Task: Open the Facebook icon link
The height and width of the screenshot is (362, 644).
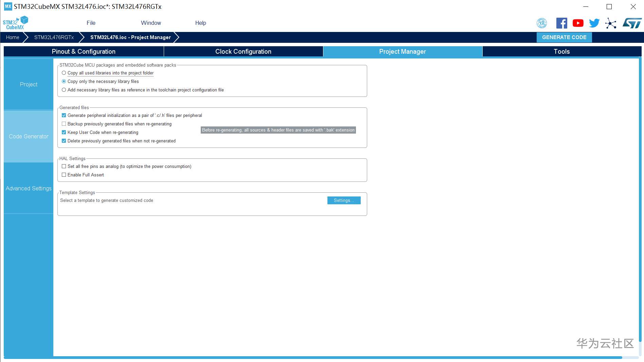Action: coord(562,23)
